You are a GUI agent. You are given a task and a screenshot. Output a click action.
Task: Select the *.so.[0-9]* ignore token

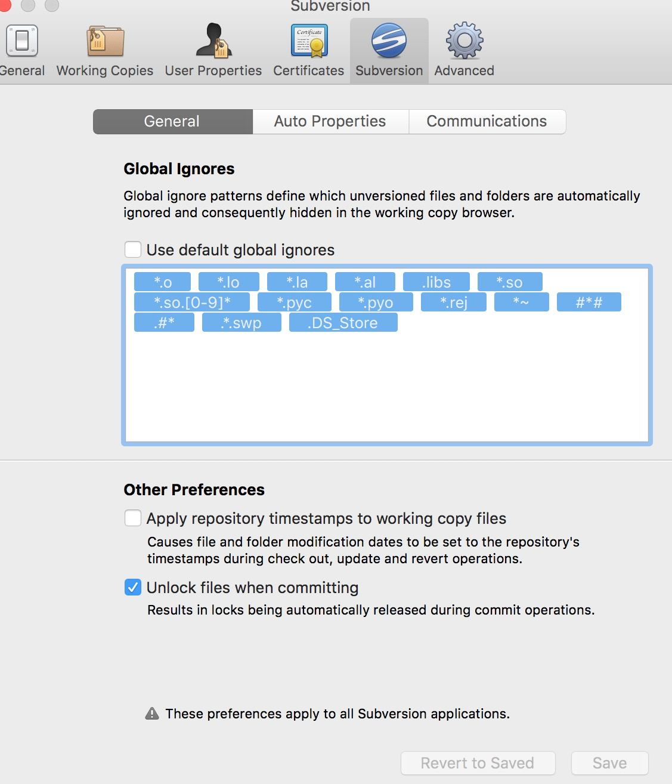[x=192, y=302]
